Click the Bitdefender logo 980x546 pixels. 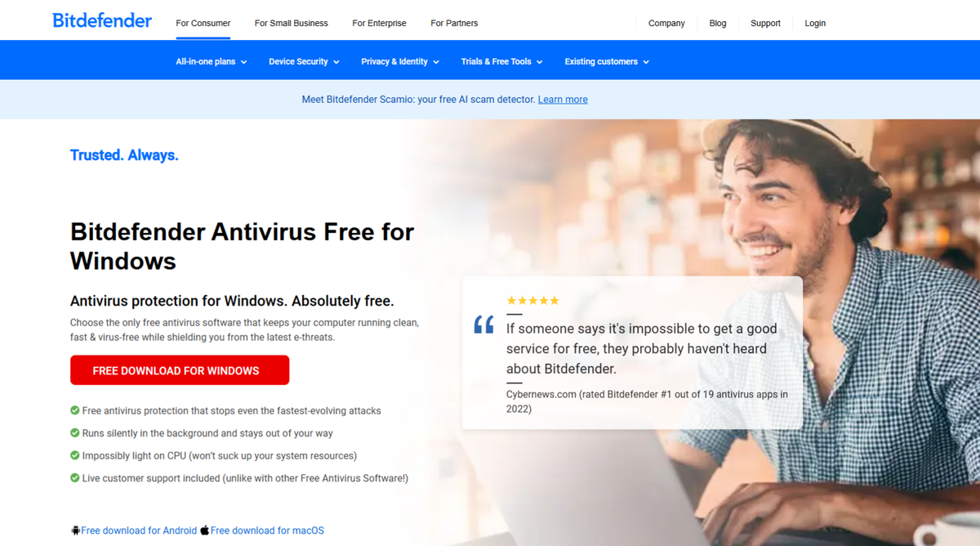pos(102,20)
